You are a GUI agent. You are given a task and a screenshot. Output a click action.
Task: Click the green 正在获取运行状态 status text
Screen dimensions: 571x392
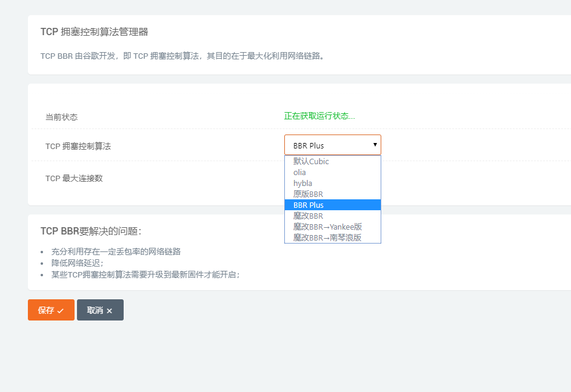pos(319,116)
